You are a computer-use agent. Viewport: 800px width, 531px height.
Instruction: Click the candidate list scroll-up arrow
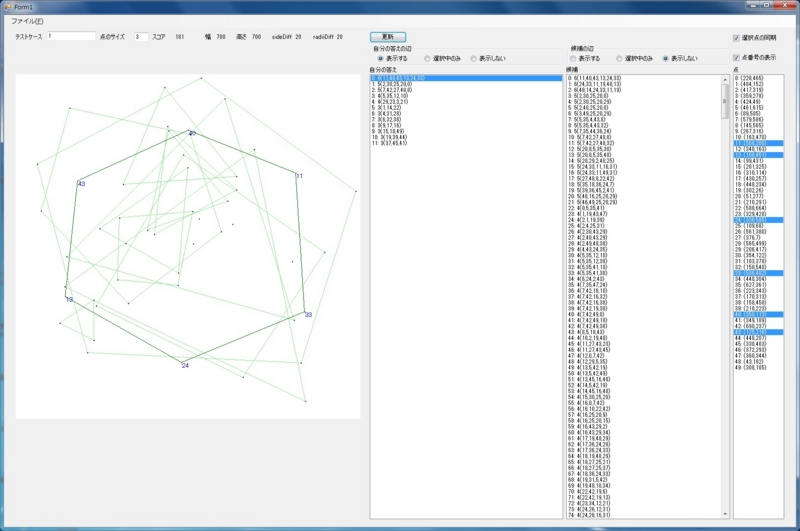click(x=725, y=80)
